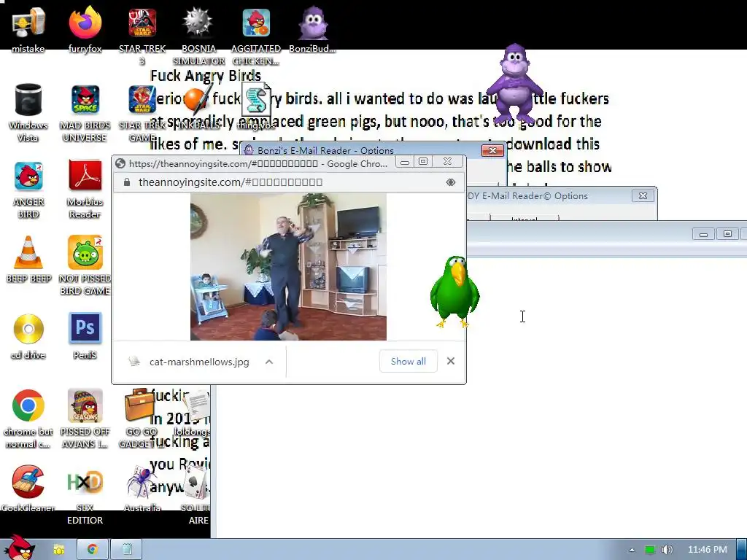Dismiss Chrome's download bar with the X
This screenshot has width=747, height=560.
click(x=451, y=362)
